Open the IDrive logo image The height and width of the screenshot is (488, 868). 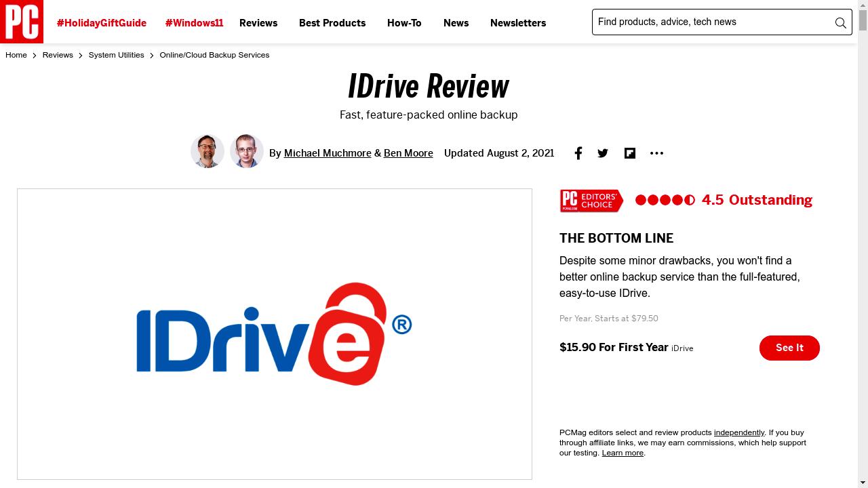pyautogui.click(x=275, y=334)
